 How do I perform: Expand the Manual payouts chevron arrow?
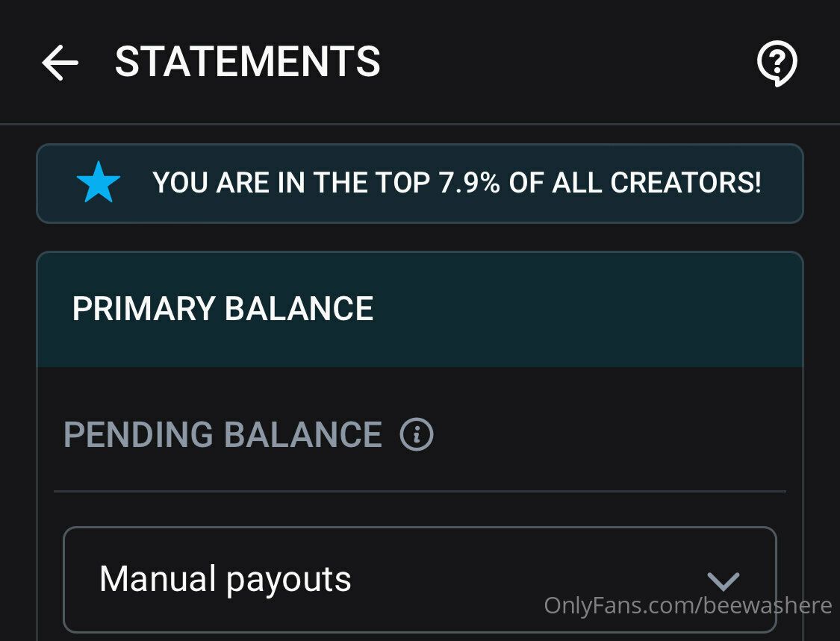pos(723,581)
